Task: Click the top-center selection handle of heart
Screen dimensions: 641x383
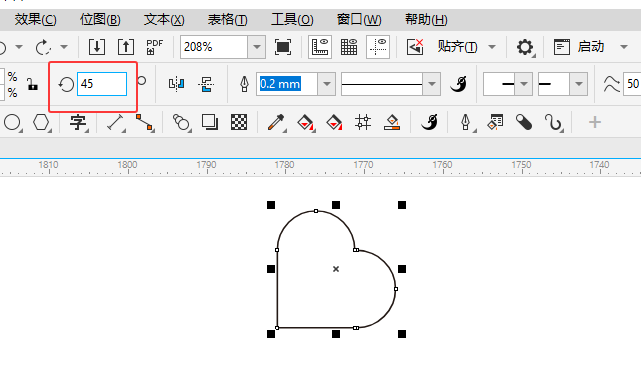Action: (336, 205)
